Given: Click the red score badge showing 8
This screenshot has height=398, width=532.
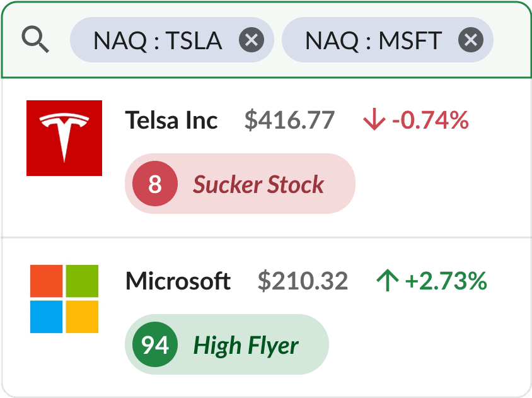Looking at the screenshot, I should click(x=155, y=184).
